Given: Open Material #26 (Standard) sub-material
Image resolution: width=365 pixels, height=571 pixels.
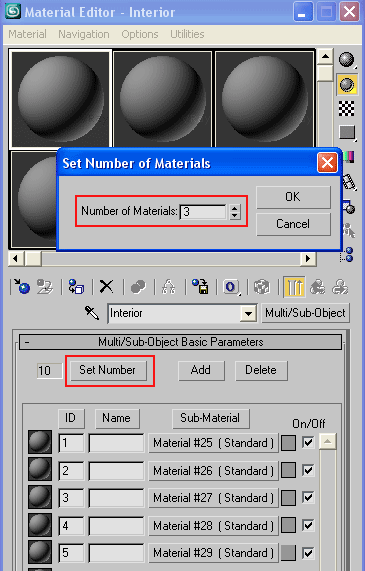Looking at the screenshot, I should tap(213, 470).
